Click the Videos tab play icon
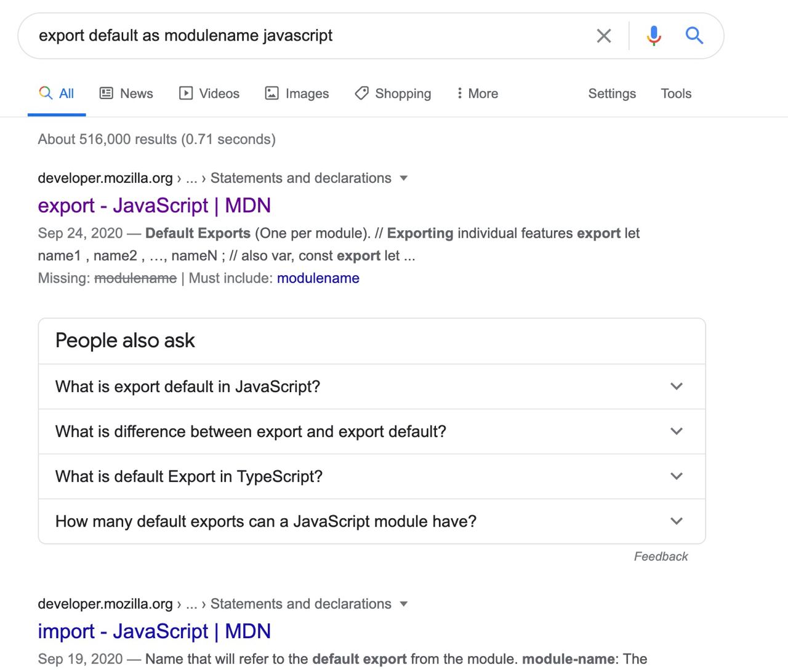Viewport: 788px width, 672px height. (186, 94)
